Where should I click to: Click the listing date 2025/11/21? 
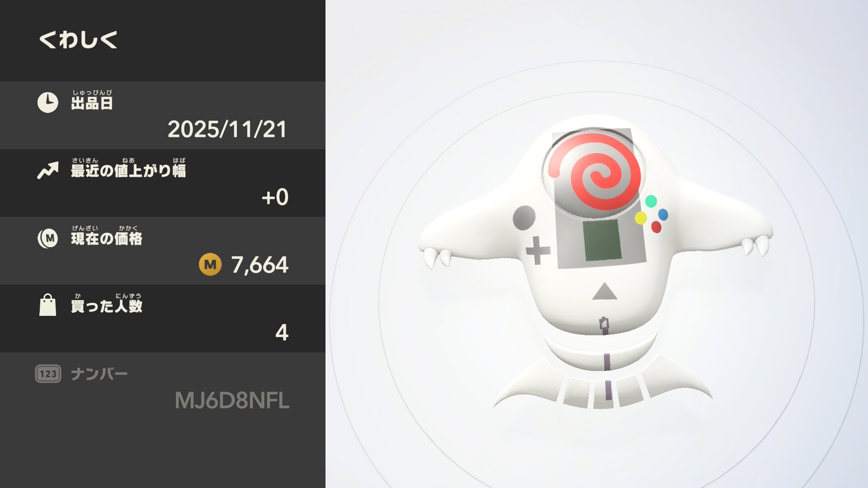point(227,129)
